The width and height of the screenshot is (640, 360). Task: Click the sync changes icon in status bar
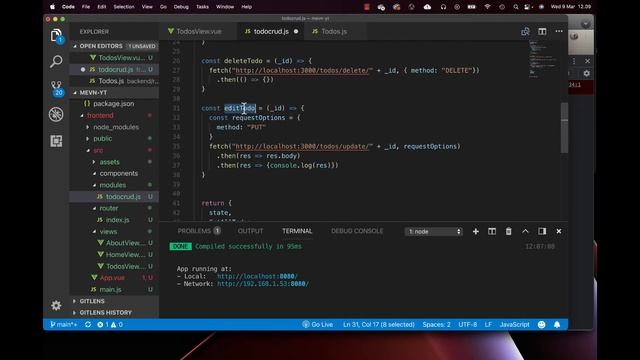88,324
